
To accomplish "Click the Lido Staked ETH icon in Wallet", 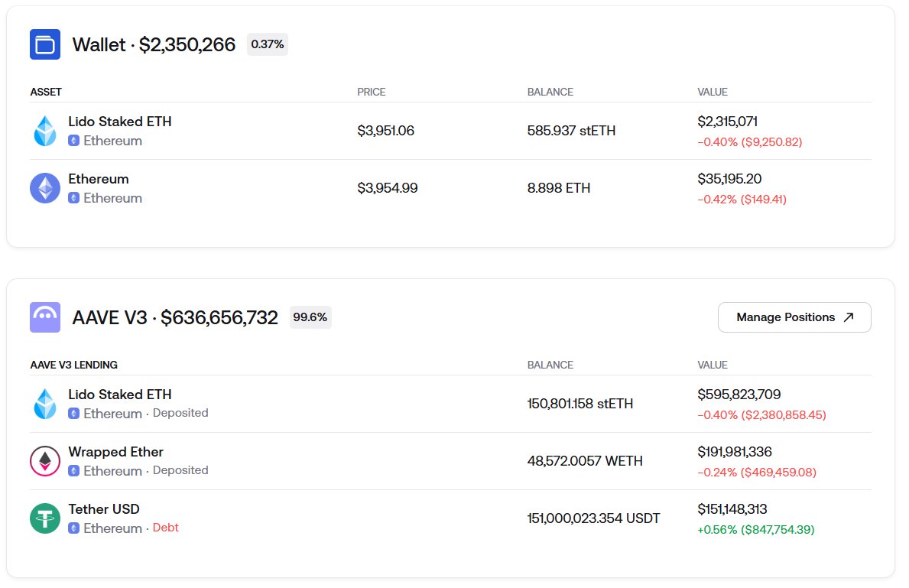I will tap(45, 131).
